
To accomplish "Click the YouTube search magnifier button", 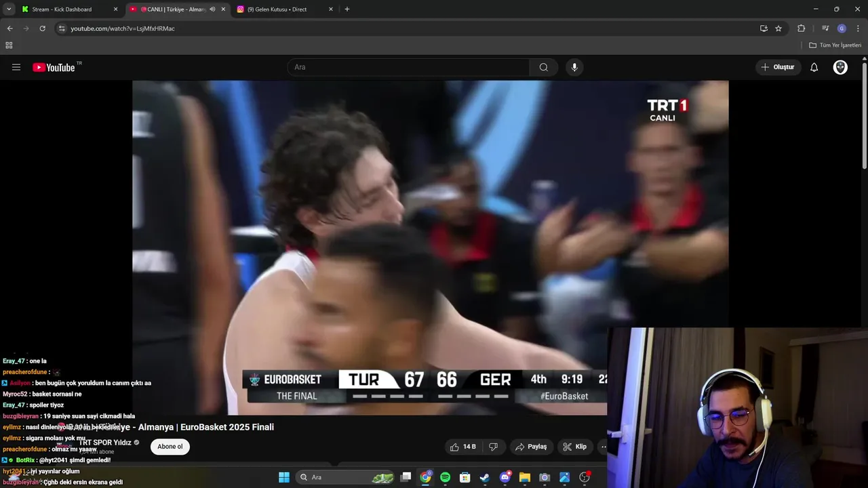I will [544, 67].
